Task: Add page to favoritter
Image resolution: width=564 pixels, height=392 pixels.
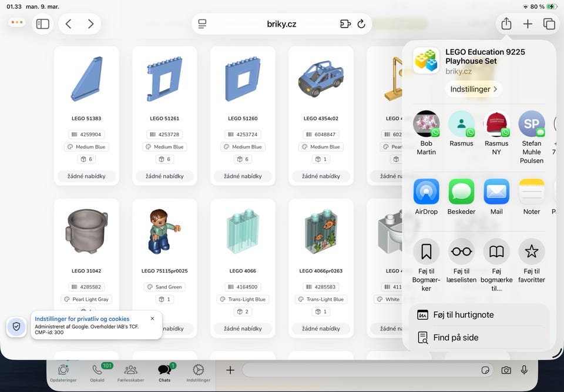Action: click(x=532, y=260)
